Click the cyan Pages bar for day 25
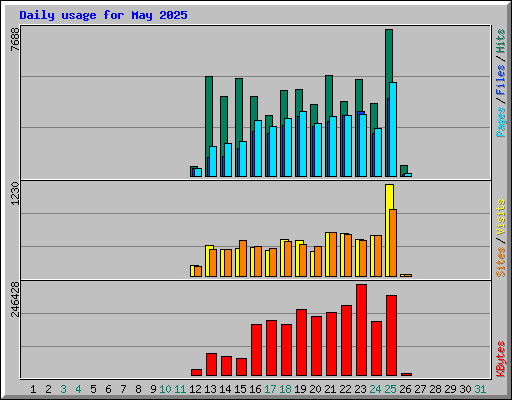512x400 pixels. click(x=393, y=129)
